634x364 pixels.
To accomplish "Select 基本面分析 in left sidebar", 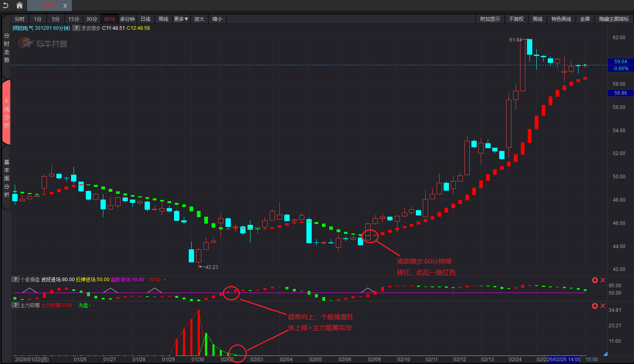I will pos(7,178).
